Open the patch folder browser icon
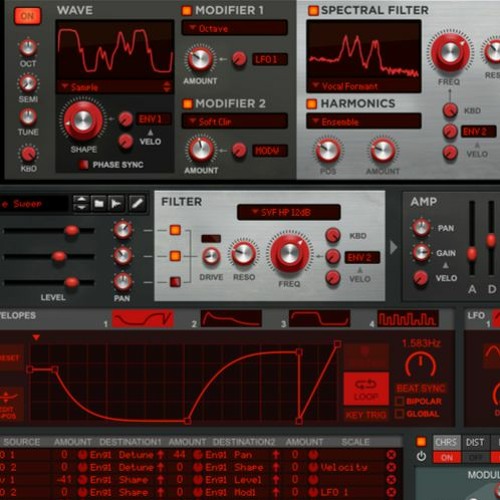The height and width of the screenshot is (500, 500). point(99,203)
